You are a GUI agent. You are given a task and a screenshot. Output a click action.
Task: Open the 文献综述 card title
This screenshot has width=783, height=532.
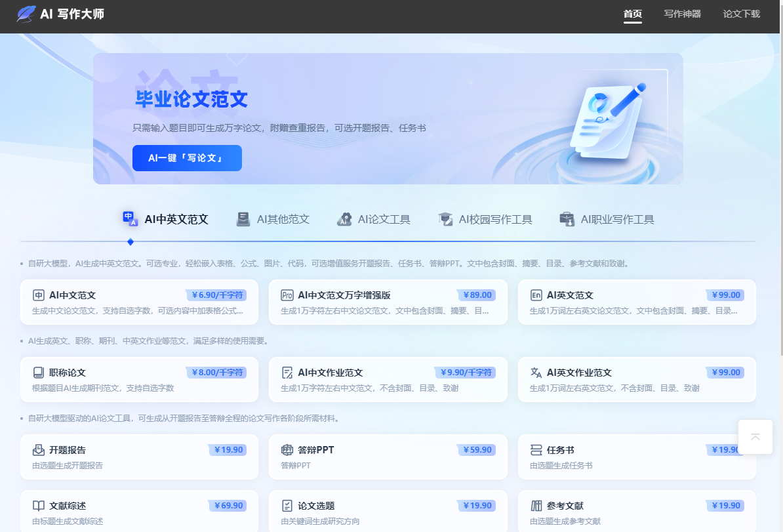68,506
